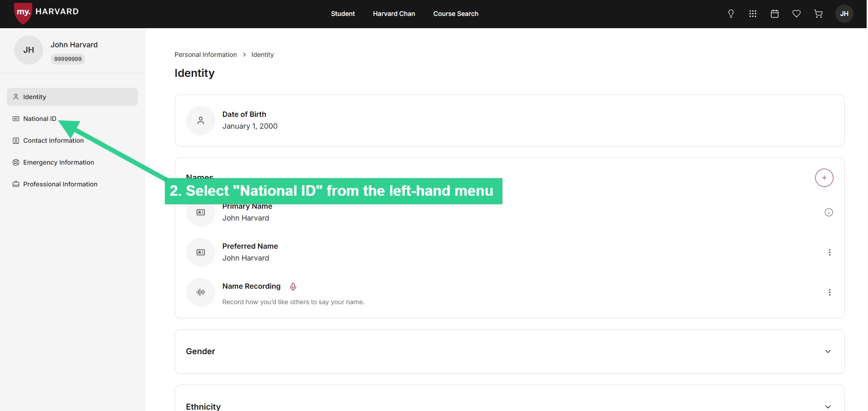Click the Preferred Name card icon
Image resolution: width=868 pixels, height=411 pixels.
point(201,252)
